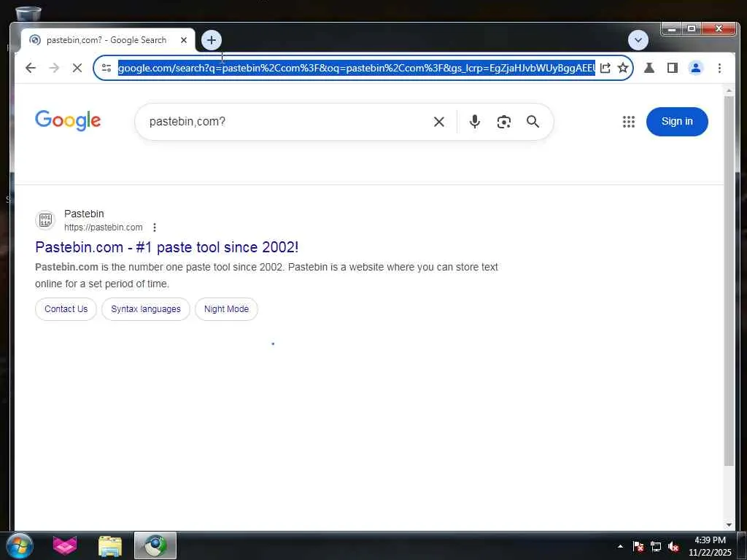The image size is (747, 560).
Task: Open Pastebin.com - #1 paste tool link
Action: tap(167, 247)
